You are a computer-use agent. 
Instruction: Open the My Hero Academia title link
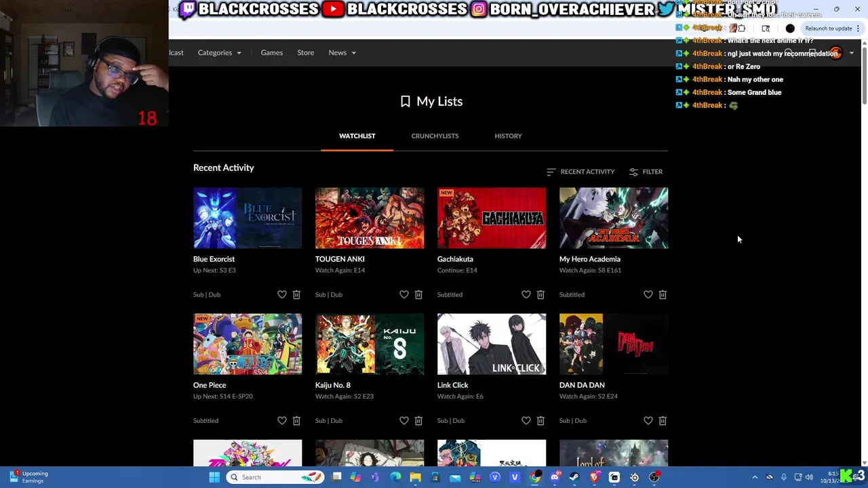590,259
